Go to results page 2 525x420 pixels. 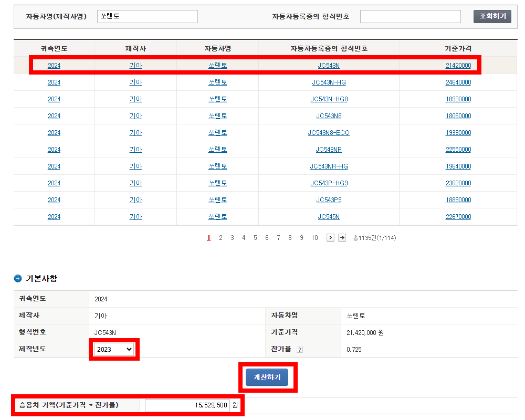pyautogui.click(x=220, y=238)
